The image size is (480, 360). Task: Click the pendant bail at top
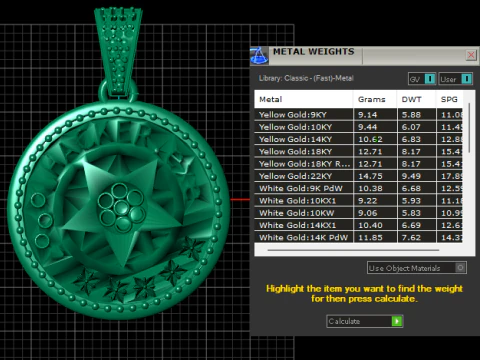point(118,52)
